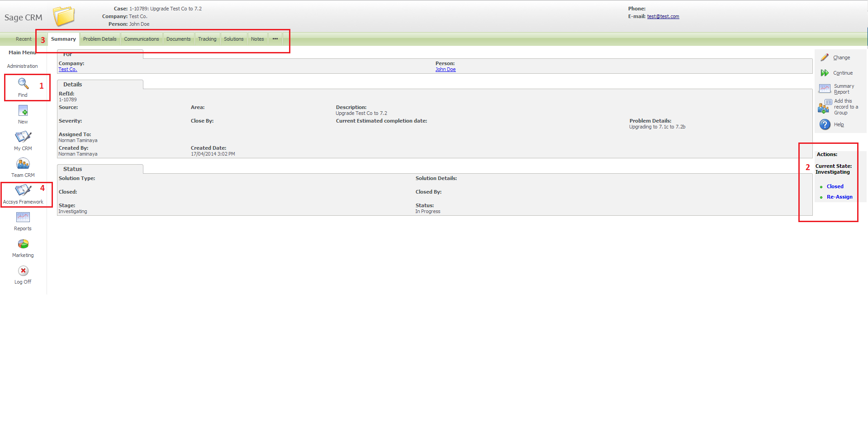
Task: Click the test@test.com email link
Action: [663, 17]
